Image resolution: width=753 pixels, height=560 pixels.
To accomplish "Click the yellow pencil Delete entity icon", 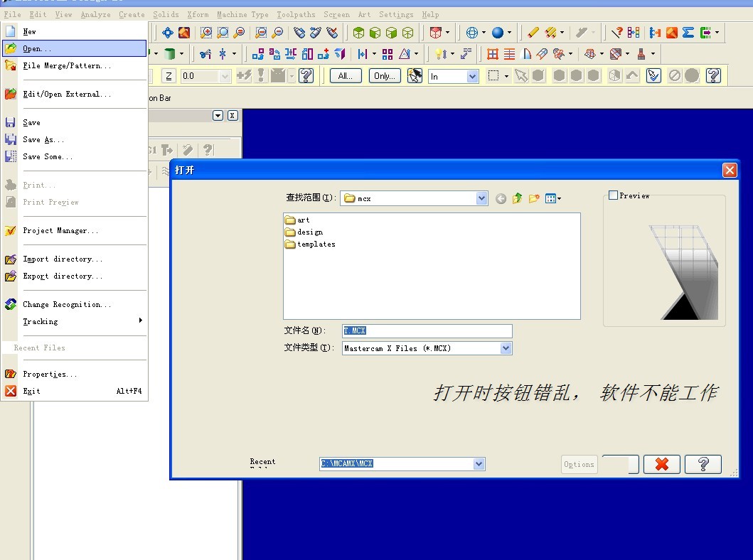I will pos(533,33).
